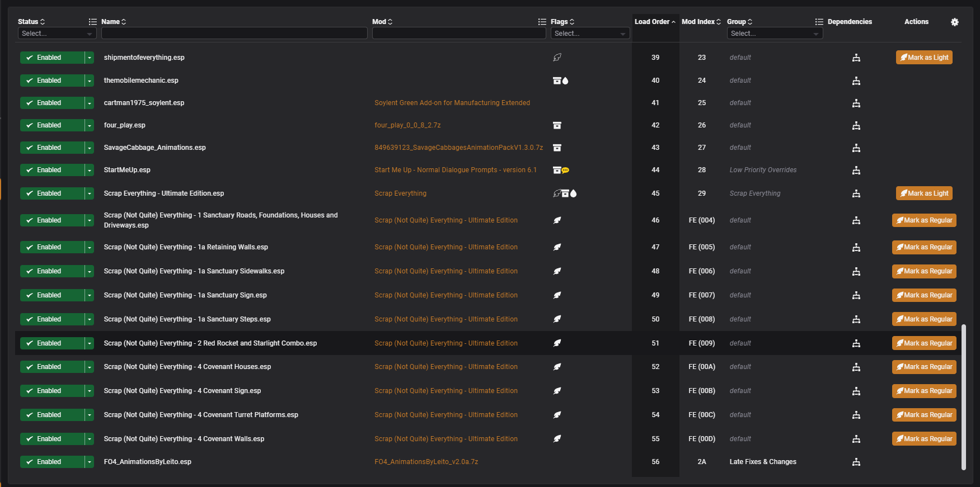Toggle Enabled status of StartMeUp.esp

click(52, 170)
